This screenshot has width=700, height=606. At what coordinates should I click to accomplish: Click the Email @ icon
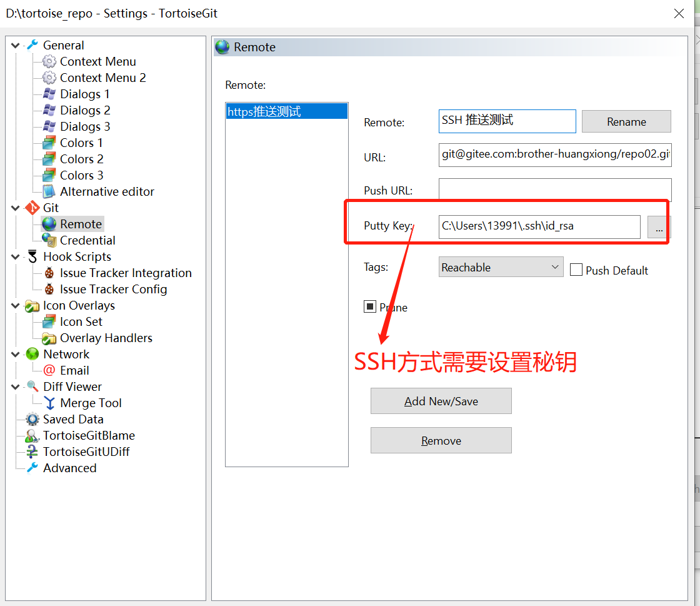49,370
